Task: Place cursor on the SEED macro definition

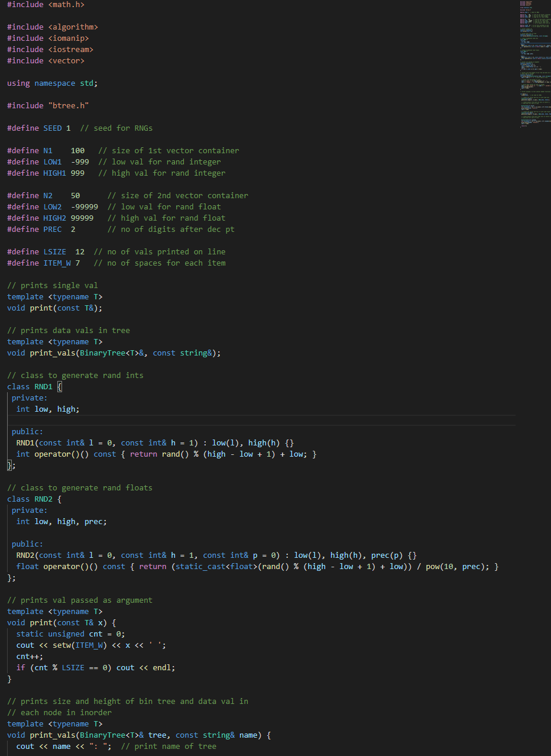Action: (53, 127)
